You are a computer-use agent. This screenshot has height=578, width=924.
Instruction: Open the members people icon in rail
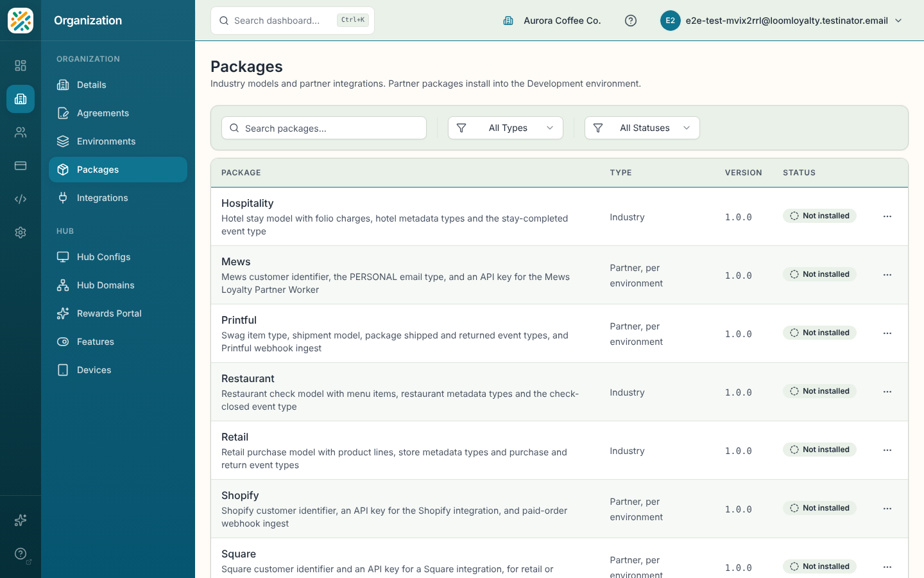point(21,132)
